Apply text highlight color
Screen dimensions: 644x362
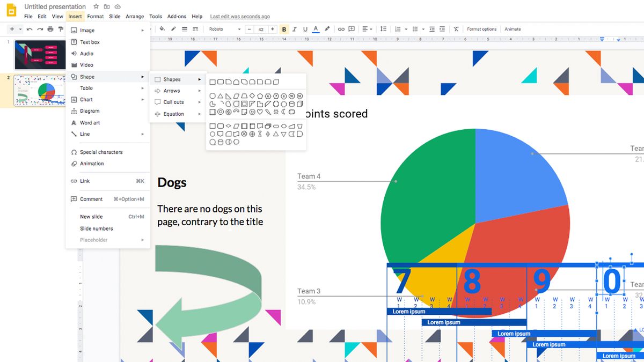[327, 29]
